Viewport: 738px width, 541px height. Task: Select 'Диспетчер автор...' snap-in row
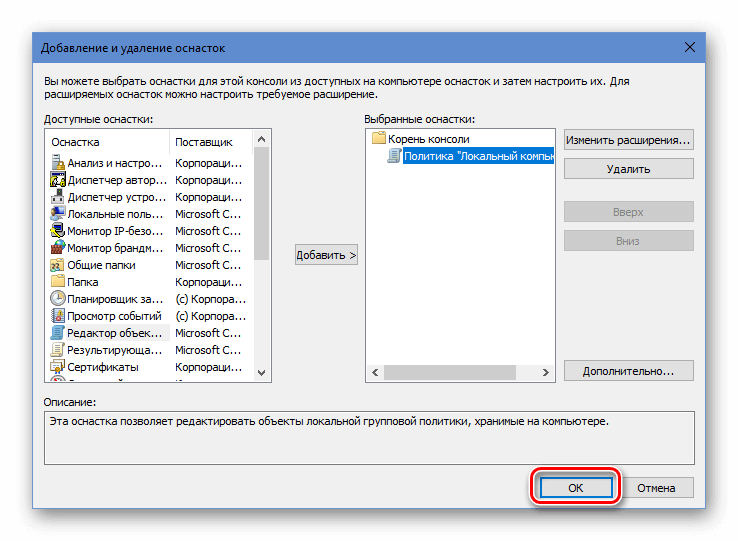150,180
